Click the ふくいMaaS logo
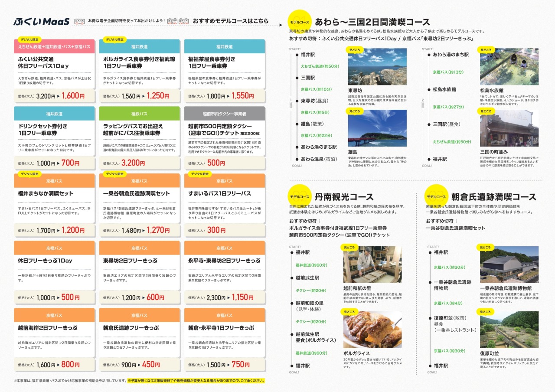Image resolution: width=555 pixels, height=392 pixels. 41,22
